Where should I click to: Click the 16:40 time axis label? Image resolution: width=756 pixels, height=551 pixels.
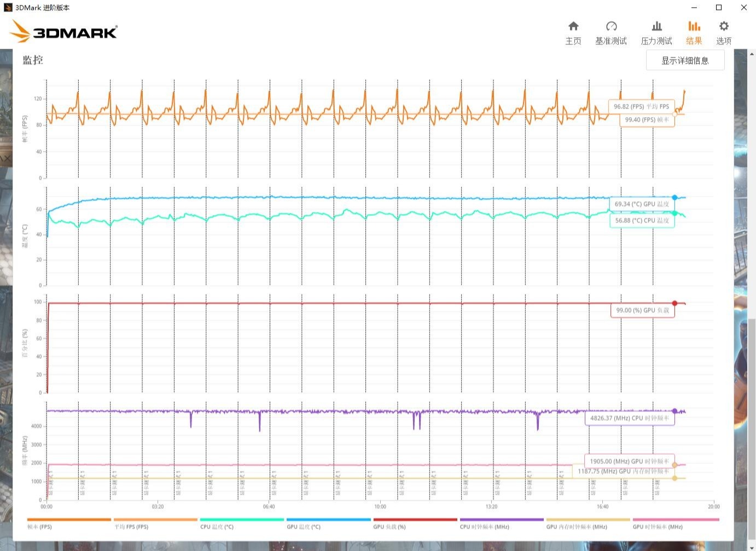(602, 507)
